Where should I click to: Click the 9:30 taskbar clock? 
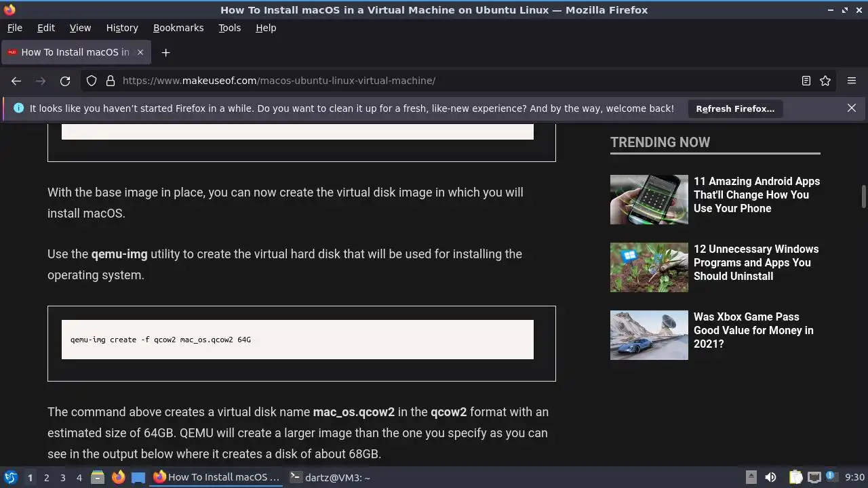click(854, 477)
